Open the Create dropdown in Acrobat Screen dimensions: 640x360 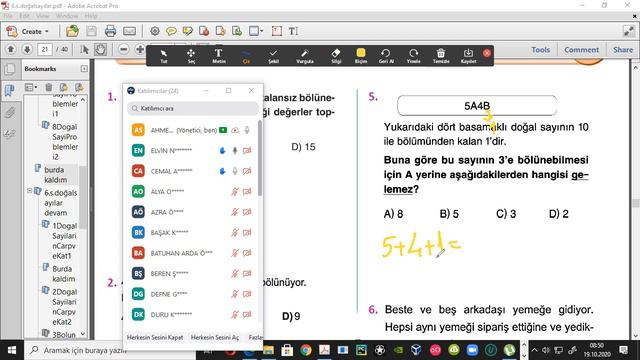28,31
